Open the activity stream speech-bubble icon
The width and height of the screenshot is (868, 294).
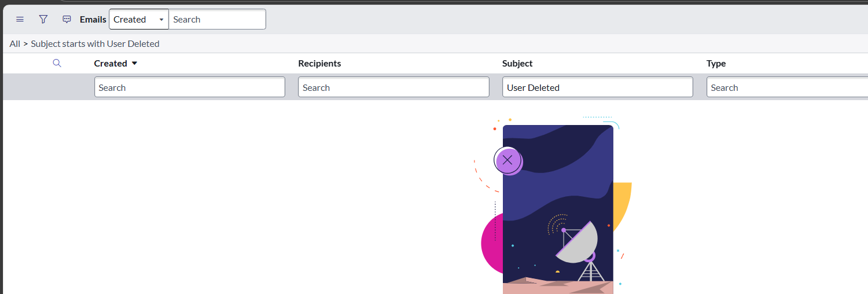tap(67, 19)
